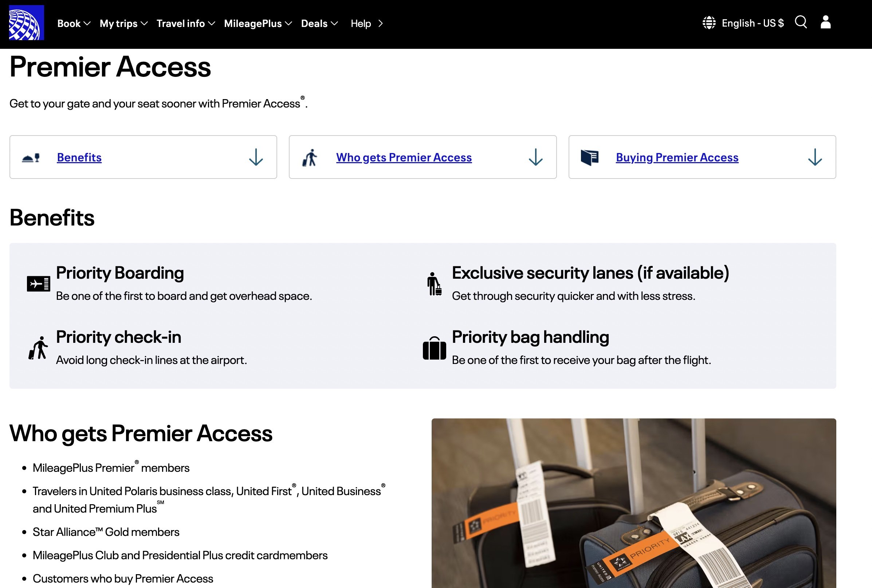Click the 'Star Alliance Gold members' bullet

point(106,532)
